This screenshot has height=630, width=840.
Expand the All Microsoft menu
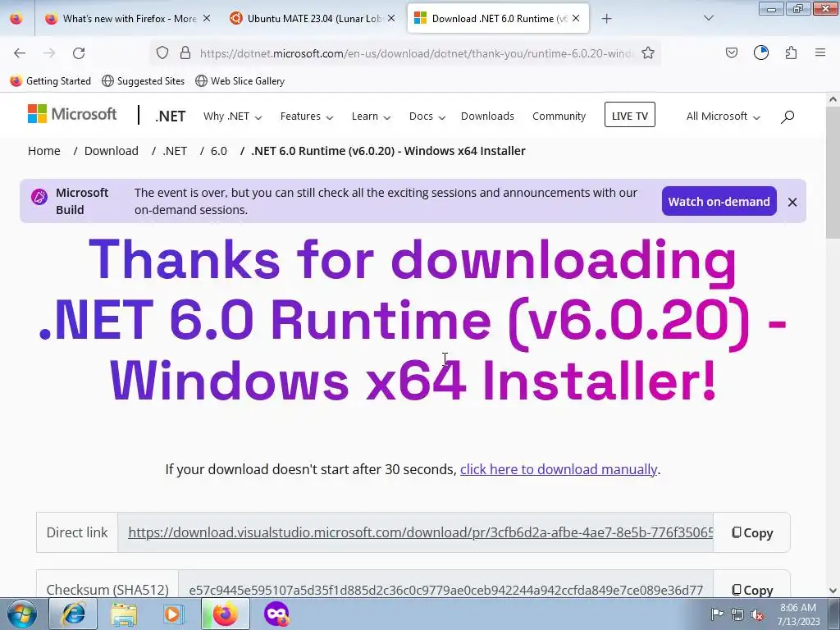click(724, 116)
